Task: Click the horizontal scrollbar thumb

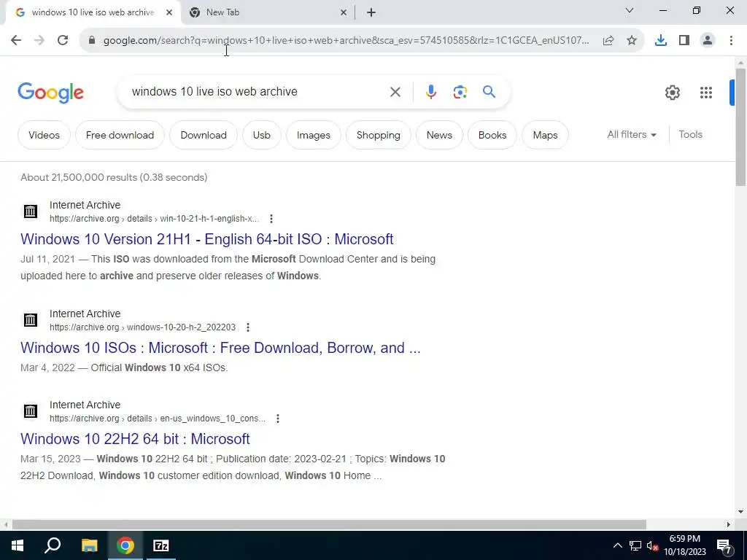Action: click(329, 525)
